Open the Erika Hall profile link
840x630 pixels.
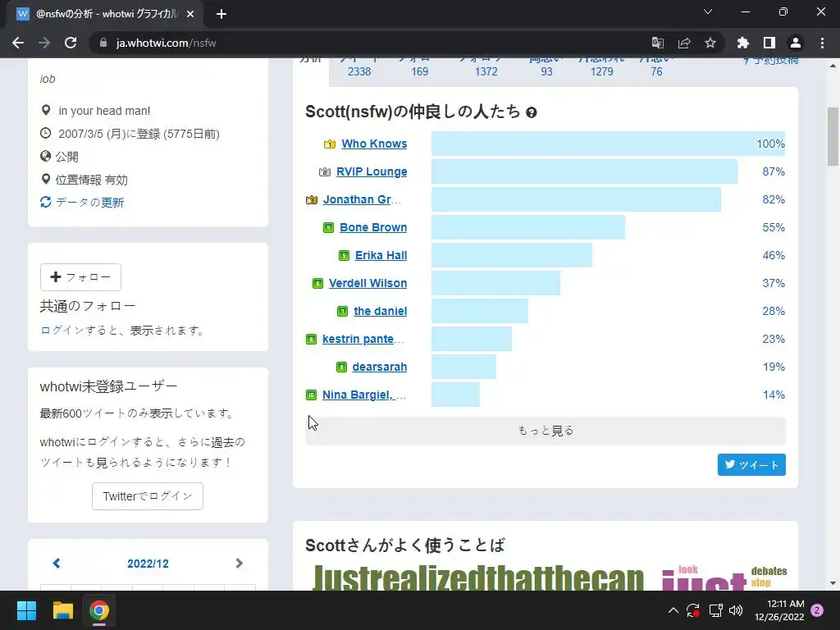pyautogui.click(x=381, y=255)
